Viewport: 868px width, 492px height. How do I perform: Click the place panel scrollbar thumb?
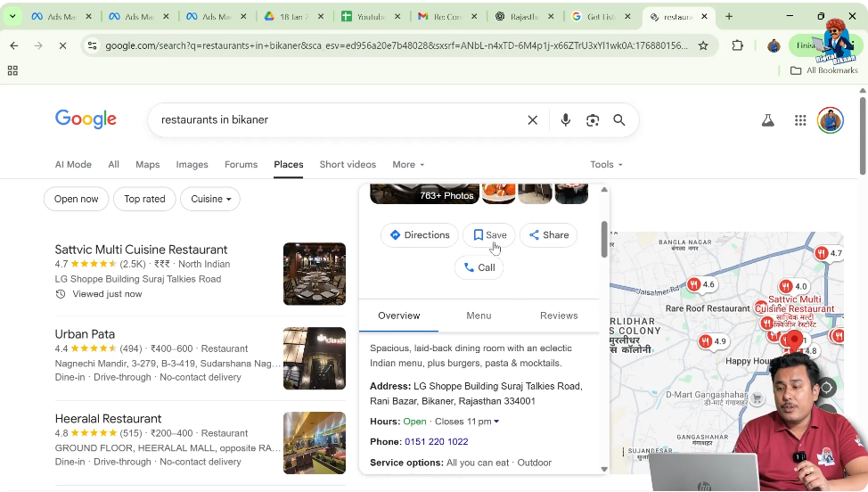(604, 239)
